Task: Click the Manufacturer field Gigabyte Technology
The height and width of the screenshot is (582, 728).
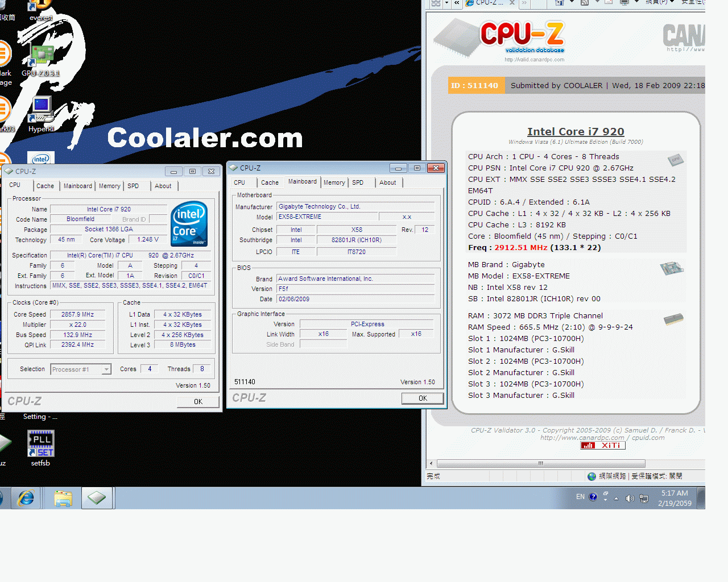Action: pos(355,206)
